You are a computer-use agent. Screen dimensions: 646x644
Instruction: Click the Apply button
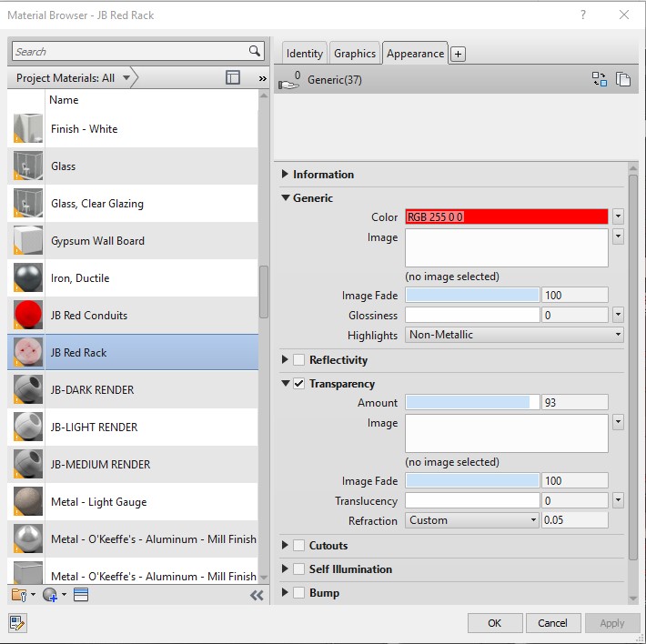[612, 623]
